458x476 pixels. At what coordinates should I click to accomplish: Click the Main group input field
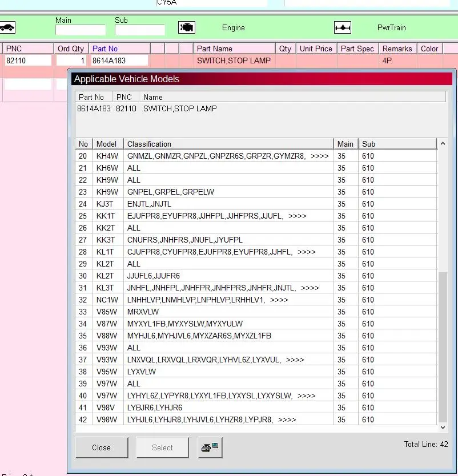pyautogui.click(x=80, y=30)
